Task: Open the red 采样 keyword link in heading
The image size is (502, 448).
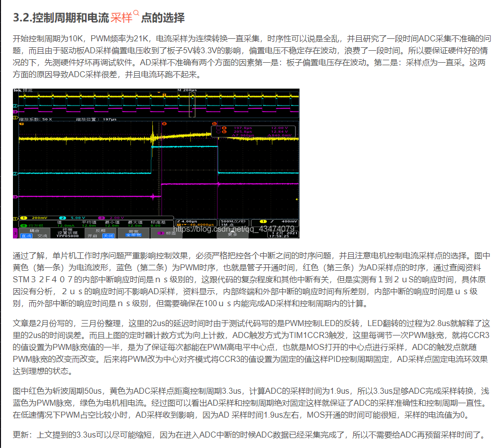Action: click(x=121, y=17)
